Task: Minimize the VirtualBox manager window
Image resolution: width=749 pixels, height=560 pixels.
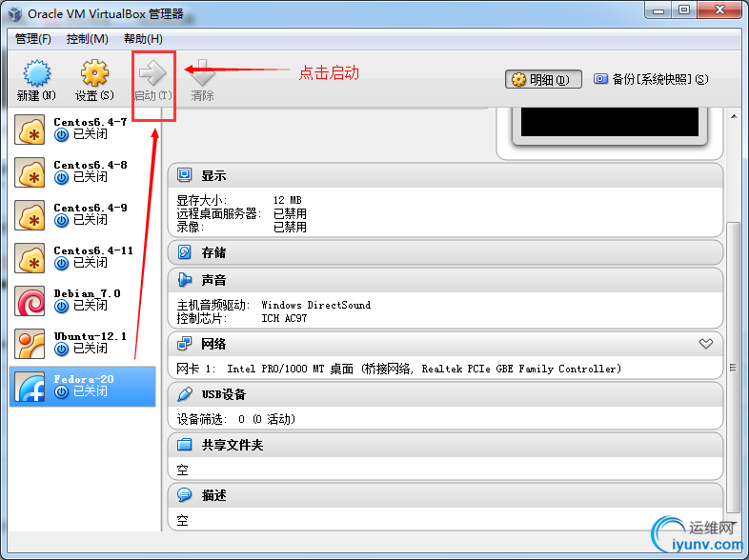Action: tap(658, 10)
